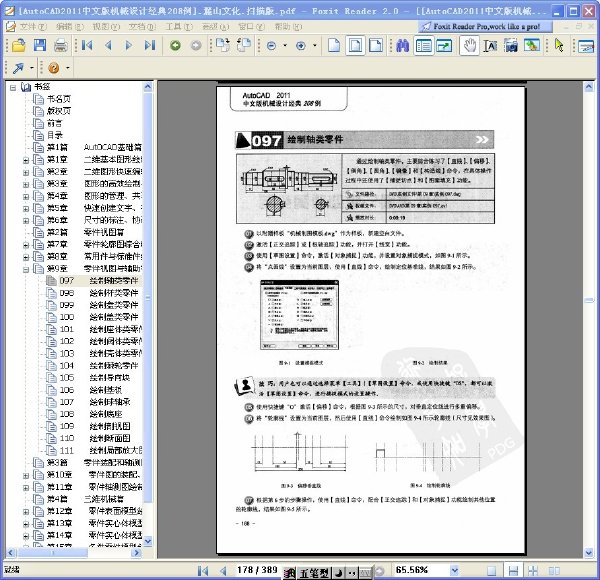Select the text selection tool

pyautogui.click(x=490, y=46)
